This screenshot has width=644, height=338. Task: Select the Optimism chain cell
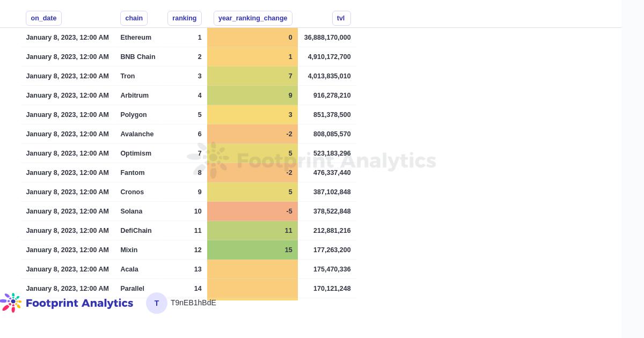tap(136, 153)
